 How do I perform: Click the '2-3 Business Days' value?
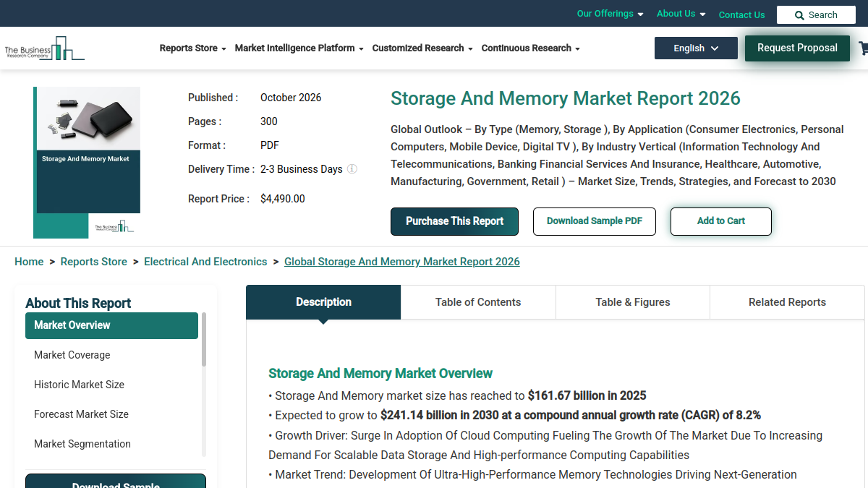[x=302, y=169]
